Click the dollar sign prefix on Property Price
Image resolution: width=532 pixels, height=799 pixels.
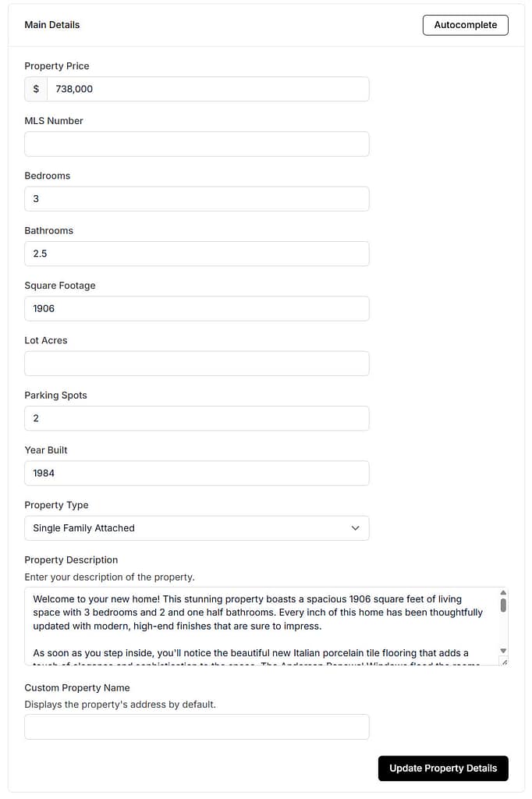pos(35,88)
